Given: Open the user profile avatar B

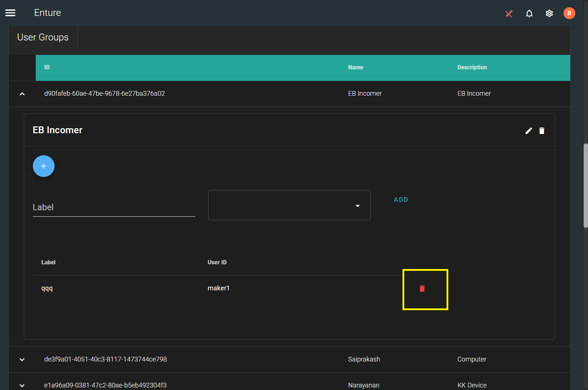Looking at the screenshot, I should 569,13.
